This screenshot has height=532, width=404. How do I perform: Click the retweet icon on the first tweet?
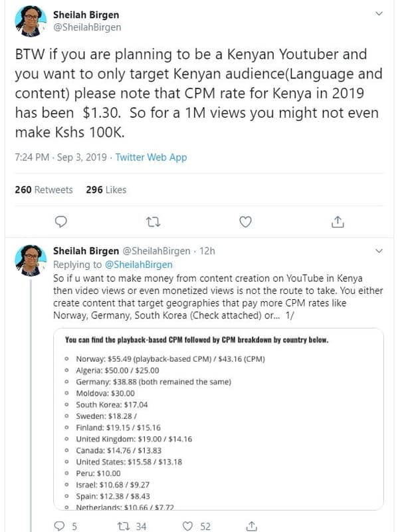click(x=153, y=219)
